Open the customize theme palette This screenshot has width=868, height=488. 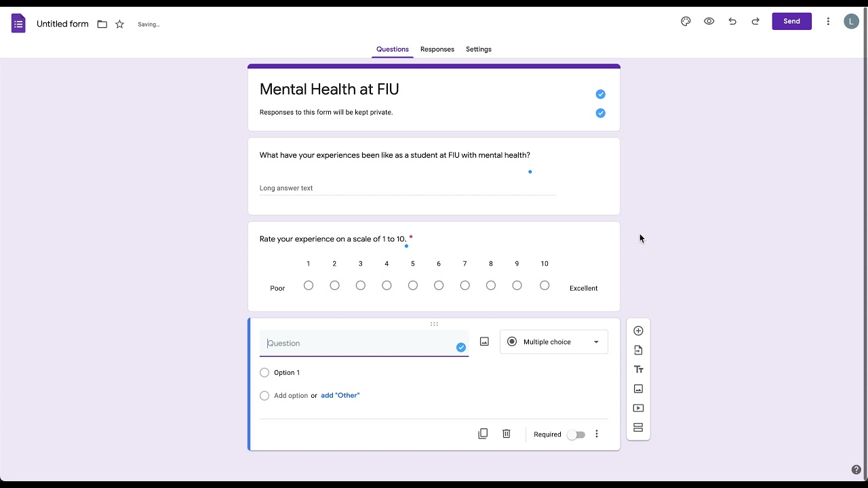(x=686, y=21)
